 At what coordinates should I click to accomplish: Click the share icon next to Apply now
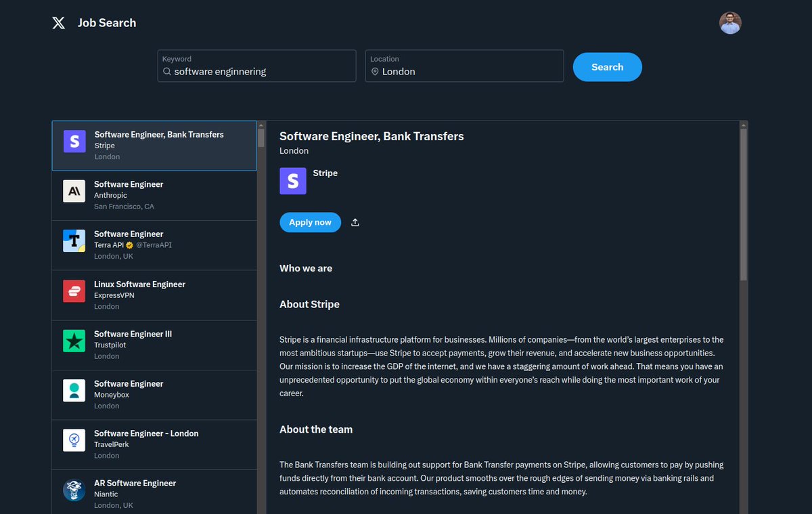pyautogui.click(x=355, y=222)
